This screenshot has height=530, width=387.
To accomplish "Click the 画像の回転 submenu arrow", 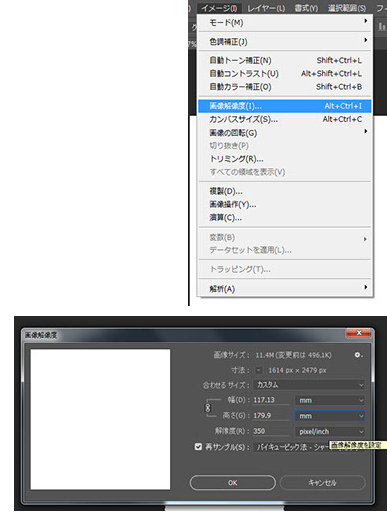I will click(x=365, y=131).
